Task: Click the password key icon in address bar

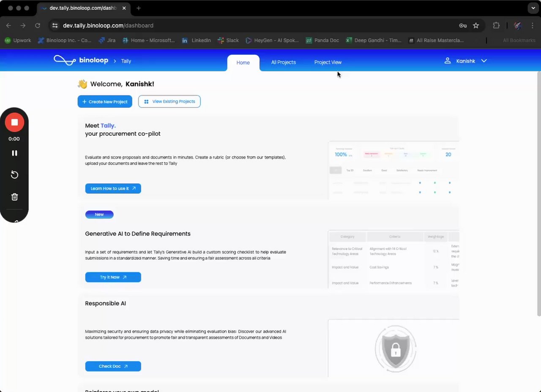Action: 463,25
